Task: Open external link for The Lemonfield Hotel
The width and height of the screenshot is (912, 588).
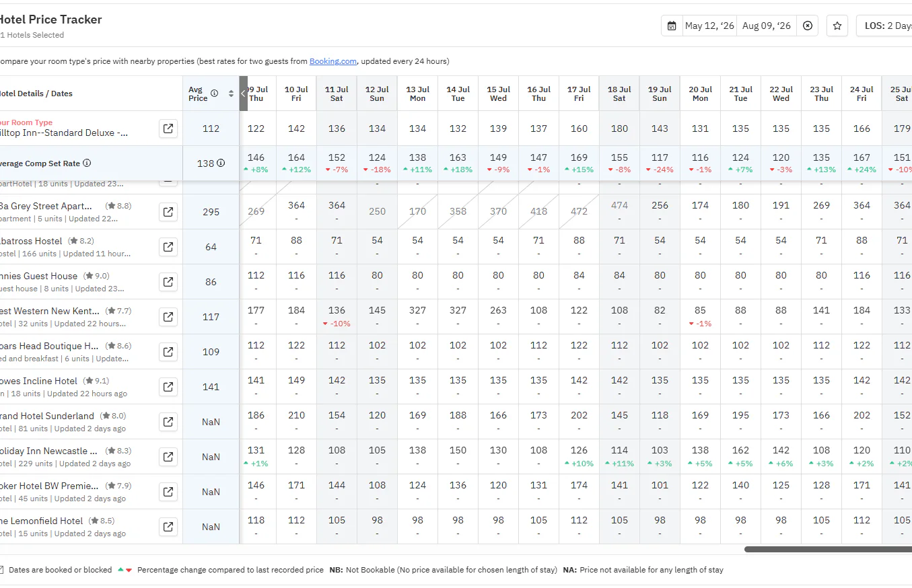Action: (x=168, y=527)
